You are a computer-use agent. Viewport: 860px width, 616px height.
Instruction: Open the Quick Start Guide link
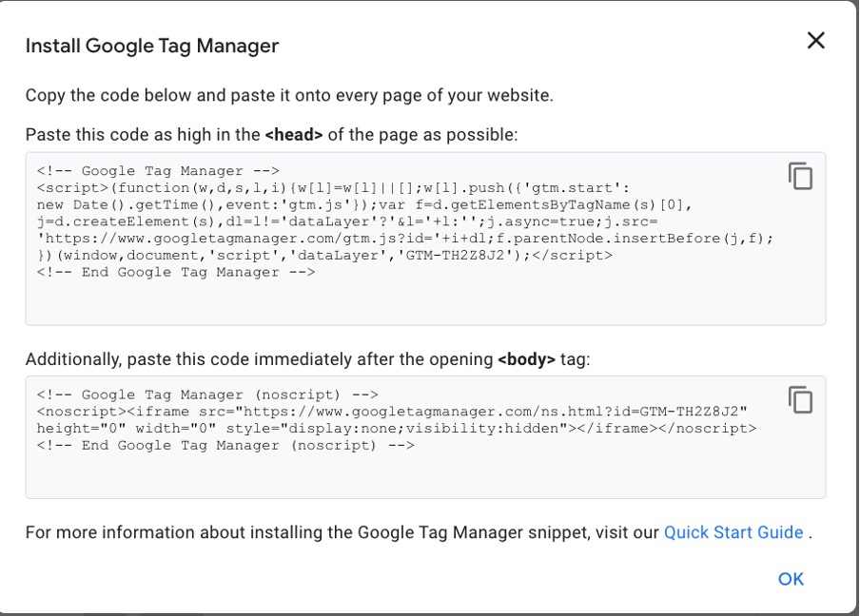pyautogui.click(x=733, y=532)
